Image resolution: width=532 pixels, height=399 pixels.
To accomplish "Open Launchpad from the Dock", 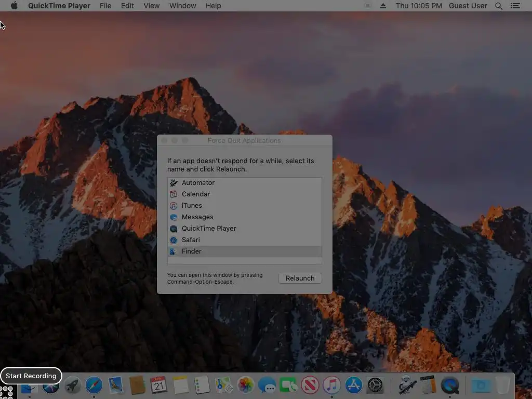I will [72, 385].
